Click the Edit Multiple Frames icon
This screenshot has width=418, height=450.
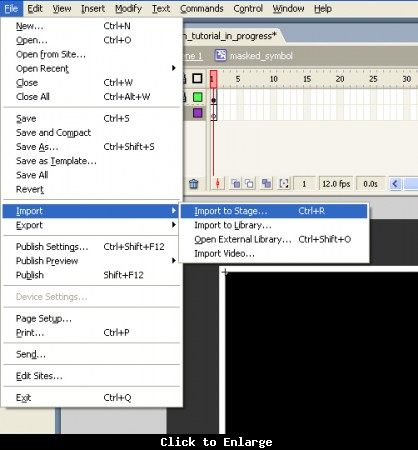tap(266, 184)
